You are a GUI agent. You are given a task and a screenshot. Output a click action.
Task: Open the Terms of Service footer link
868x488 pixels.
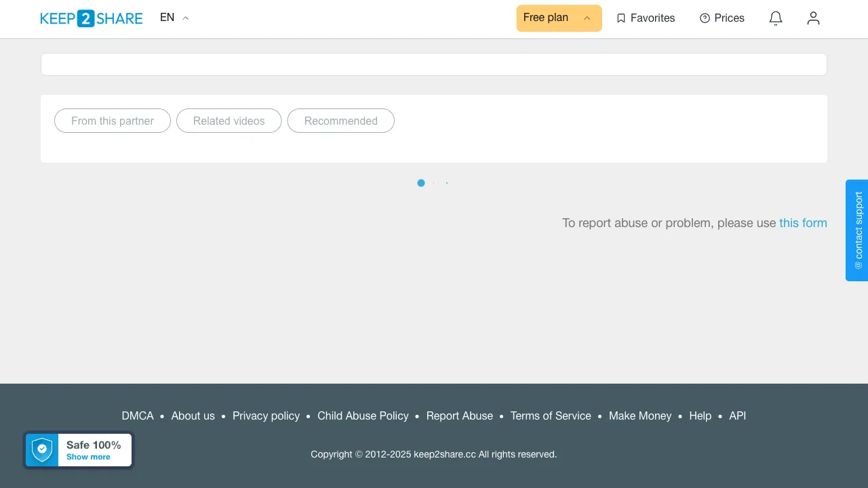point(551,416)
